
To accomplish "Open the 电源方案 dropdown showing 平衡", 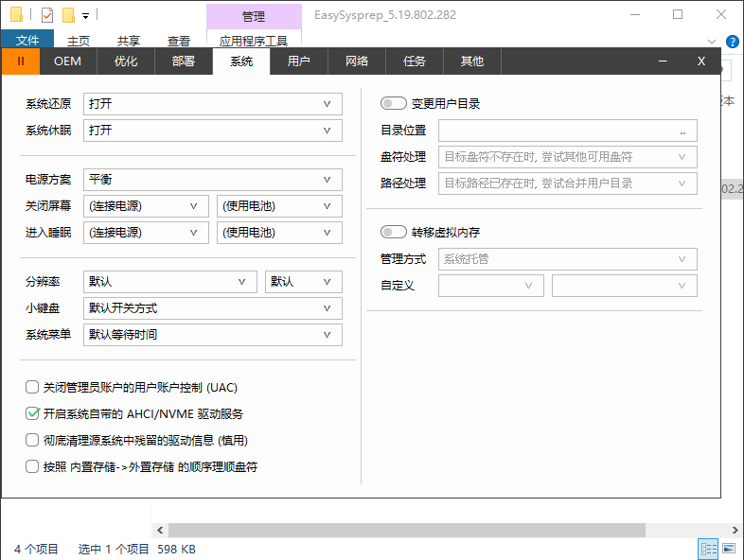I will click(x=213, y=180).
